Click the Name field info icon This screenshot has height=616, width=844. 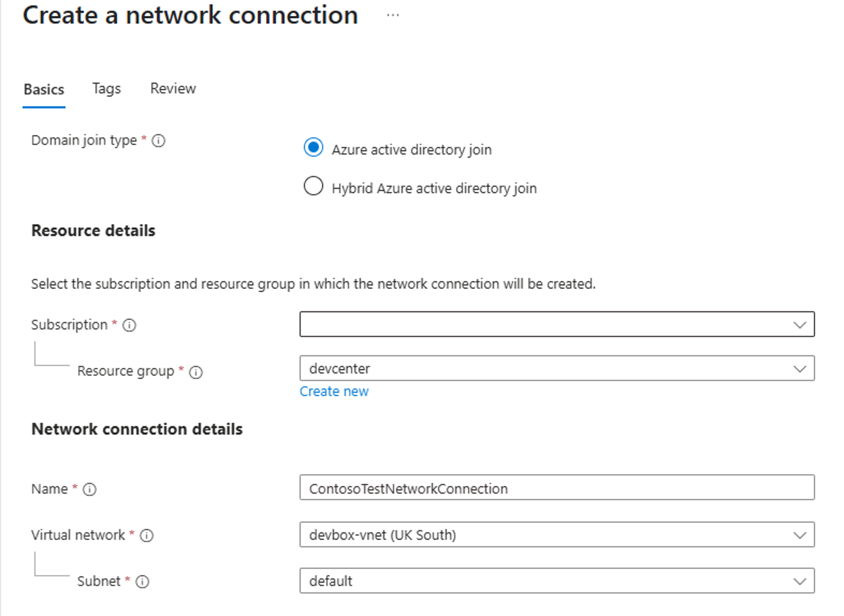(90, 489)
